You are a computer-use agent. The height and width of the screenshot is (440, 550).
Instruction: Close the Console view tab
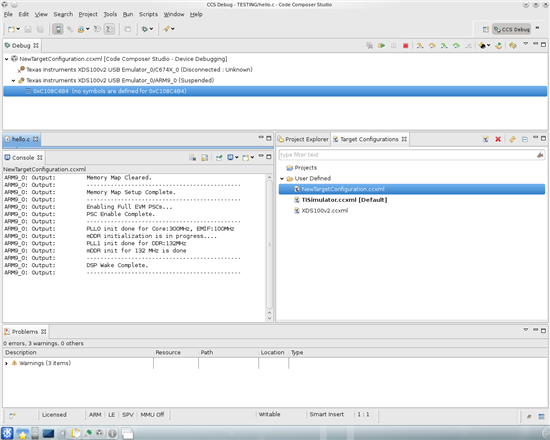click(40, 158)
